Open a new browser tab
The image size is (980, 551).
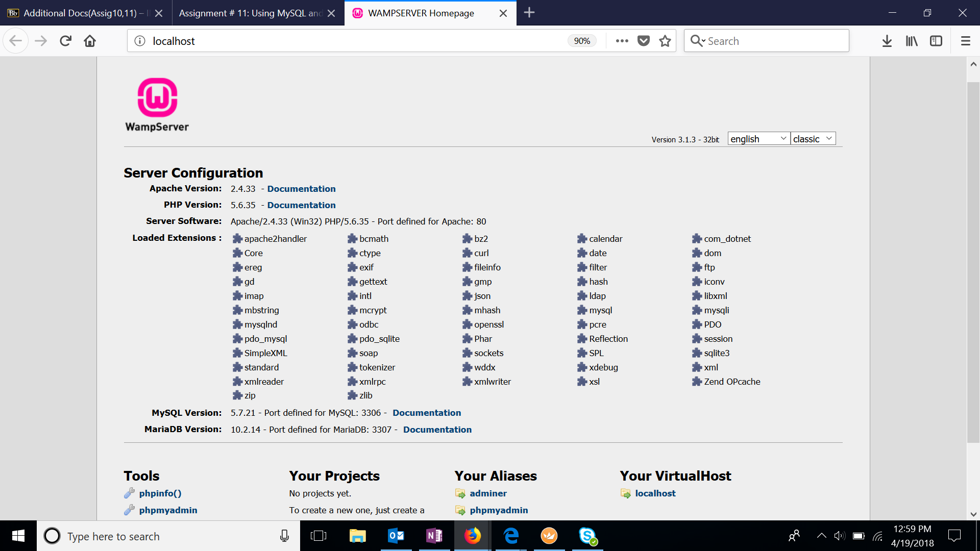529,13
